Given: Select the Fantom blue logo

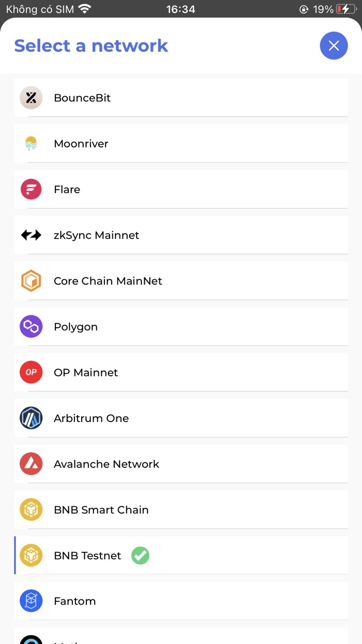Looking at the screenshot, I should pos(31,601).
